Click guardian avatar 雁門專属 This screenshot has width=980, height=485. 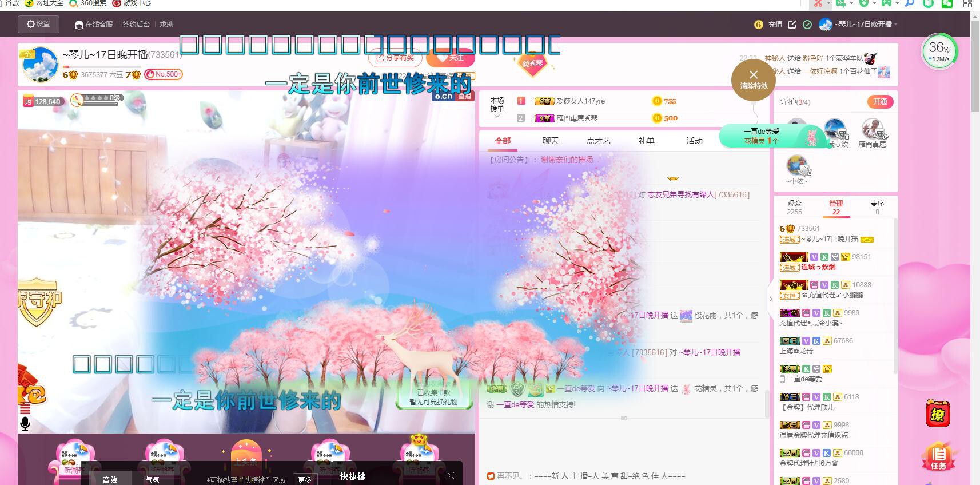(x=873, y=130)
